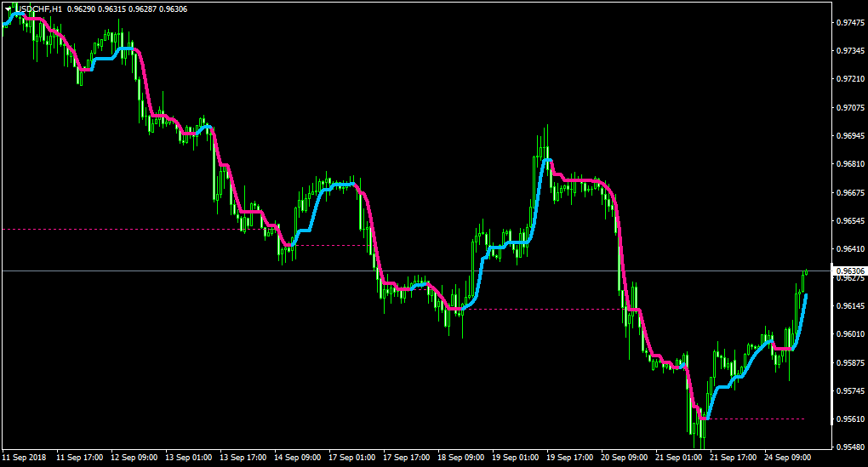Click the 21 Sep 01:00 time label
The width and height of the screenshot is (868, 467).
pos(679,458)
